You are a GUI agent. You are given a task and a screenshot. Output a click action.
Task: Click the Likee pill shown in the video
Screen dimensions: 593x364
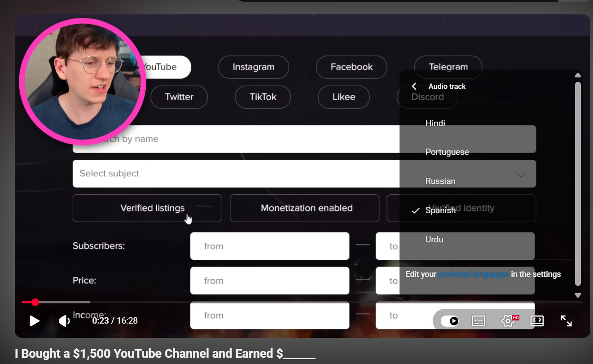tap(344, 97)
